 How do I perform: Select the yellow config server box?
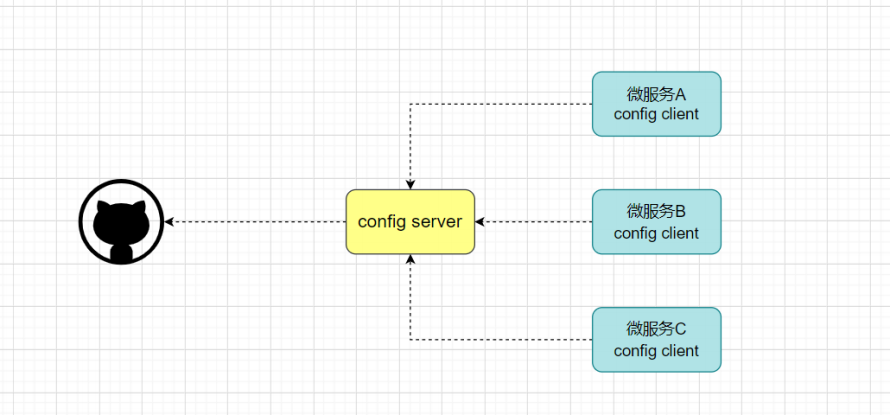pos(410,222)
